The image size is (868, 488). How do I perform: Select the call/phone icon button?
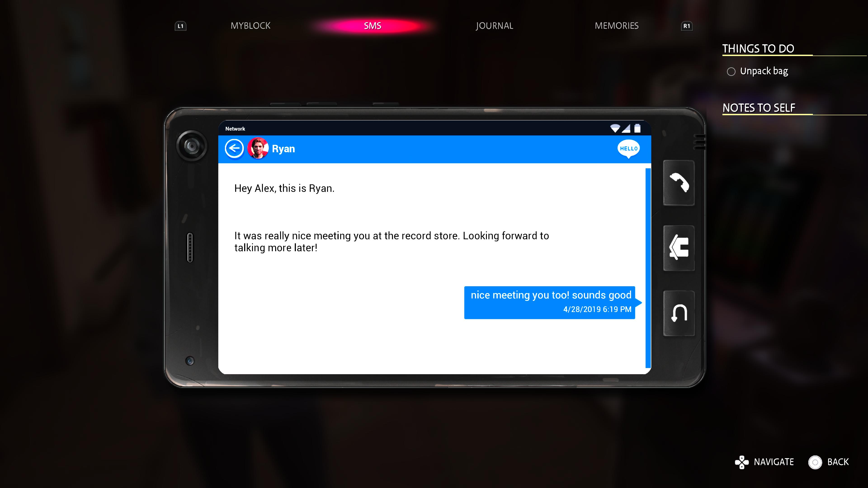coord(679,183)
